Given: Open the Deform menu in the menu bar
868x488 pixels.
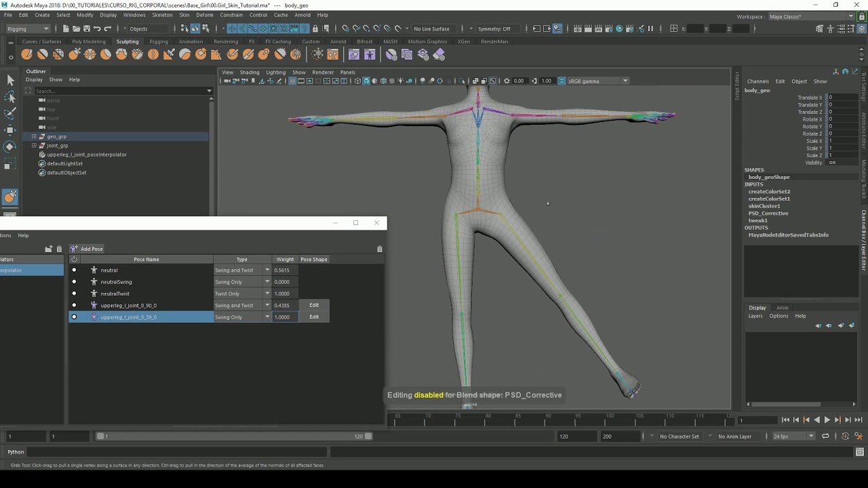Looking at the screenshot, I should pyautogui.click(x=205, y=15).
